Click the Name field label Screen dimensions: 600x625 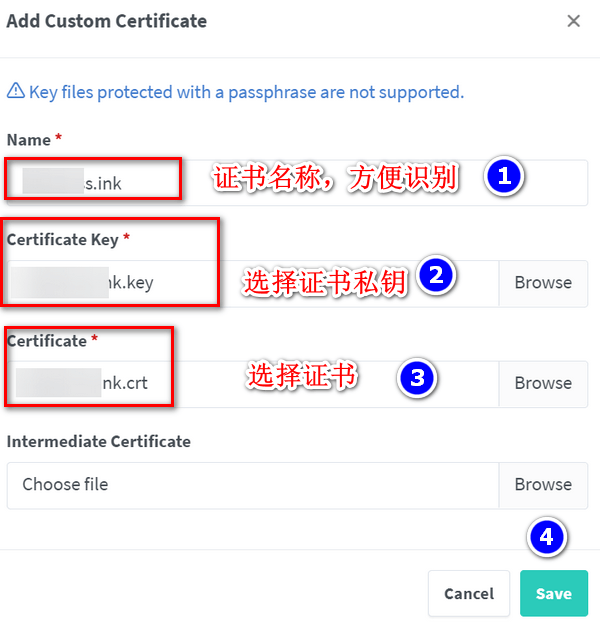(27, 139)
